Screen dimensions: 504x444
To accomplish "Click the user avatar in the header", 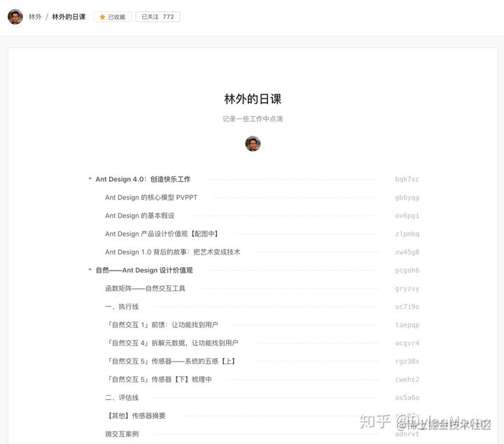I will click(15, 17).
